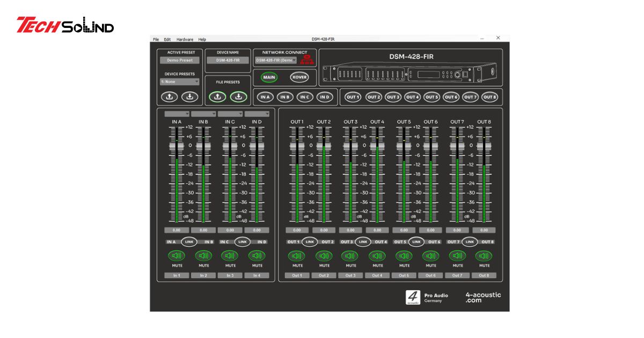Click the download icon under File Presets
Image resolution: width=644 pixels, height=338 pixels.
click(x=238, y=97)
